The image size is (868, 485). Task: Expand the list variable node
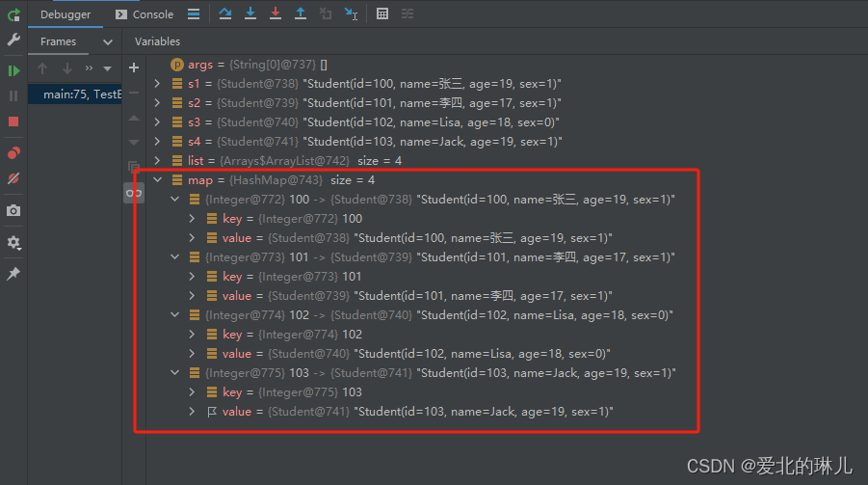157,161
